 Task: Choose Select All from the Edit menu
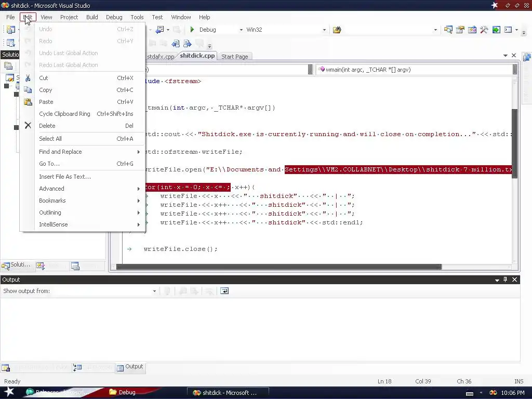coord(83,139)
